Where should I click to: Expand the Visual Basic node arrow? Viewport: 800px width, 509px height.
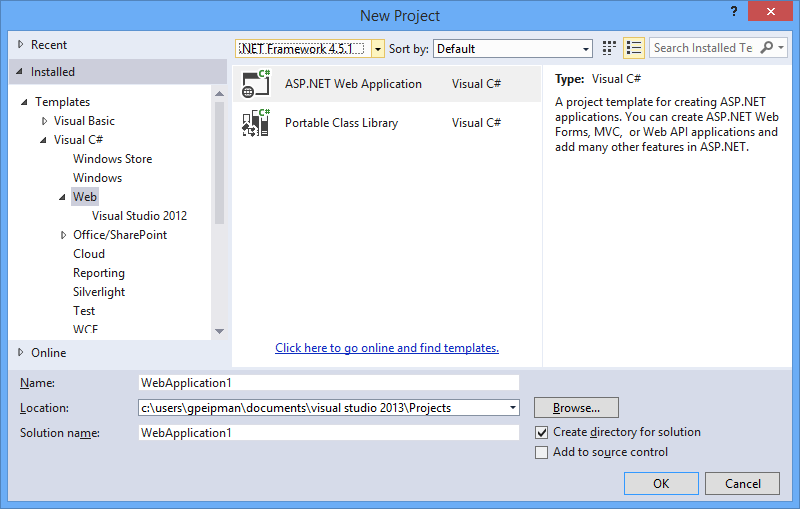44,121
